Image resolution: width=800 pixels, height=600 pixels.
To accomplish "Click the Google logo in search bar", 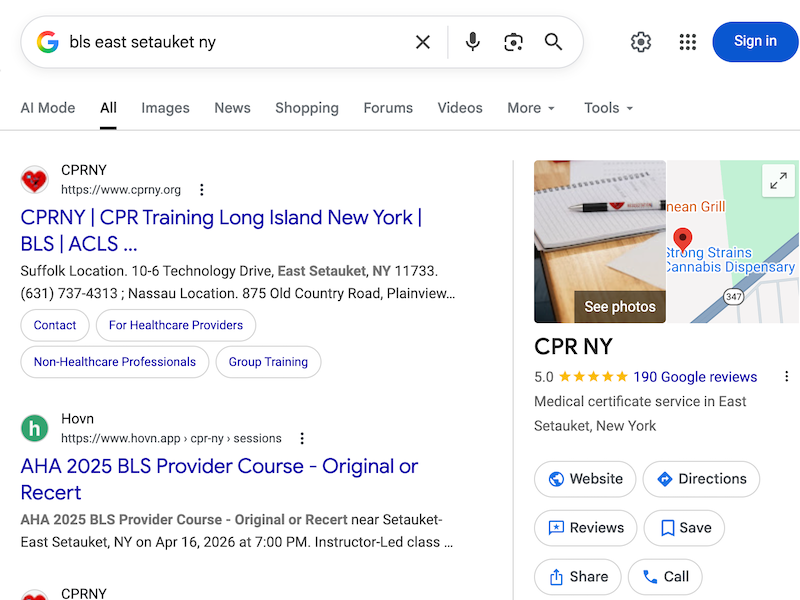I will pyautogui.click(x=47, y=42).
